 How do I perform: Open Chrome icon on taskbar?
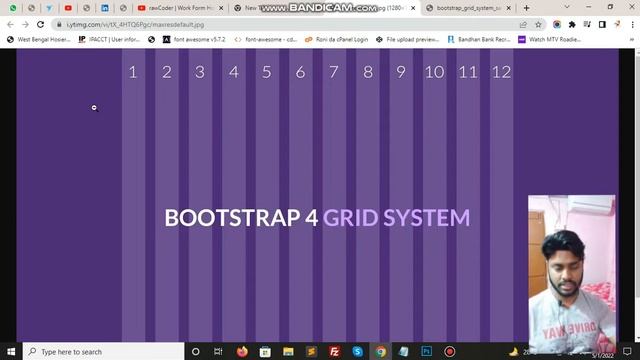tap(380, 351)
